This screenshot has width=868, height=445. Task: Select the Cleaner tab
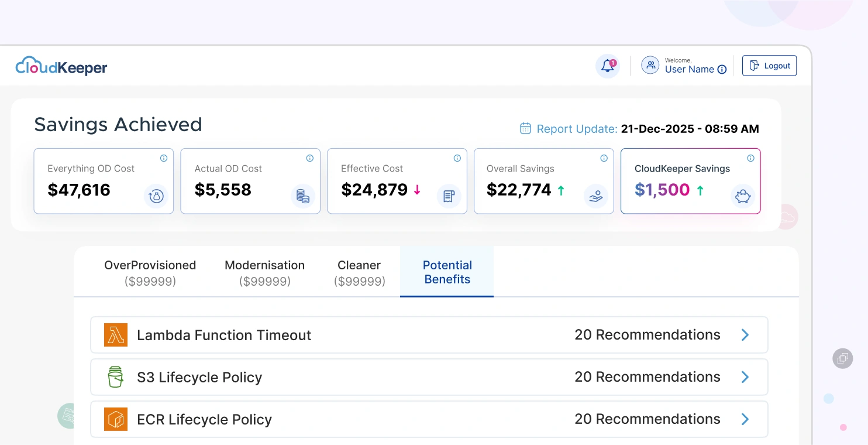click(359, 272)
